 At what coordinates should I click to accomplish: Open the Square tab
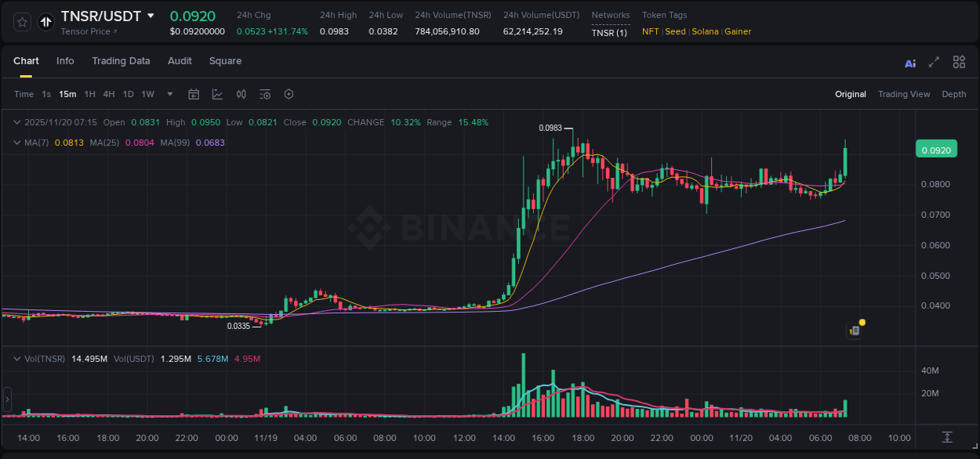225,61
